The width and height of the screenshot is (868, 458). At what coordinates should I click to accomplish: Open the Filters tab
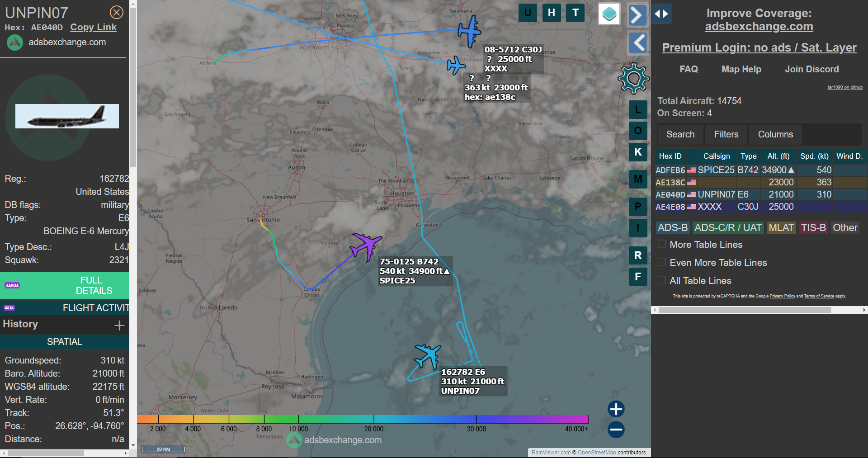click(726, 134)
